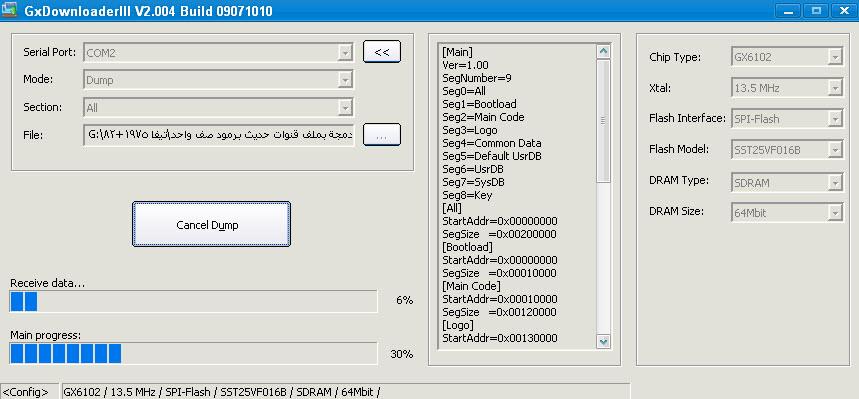Screen dimensions: 859x399
Task: Click the "Seg1=Bootload" line
Action: click(x=479, y=104)
